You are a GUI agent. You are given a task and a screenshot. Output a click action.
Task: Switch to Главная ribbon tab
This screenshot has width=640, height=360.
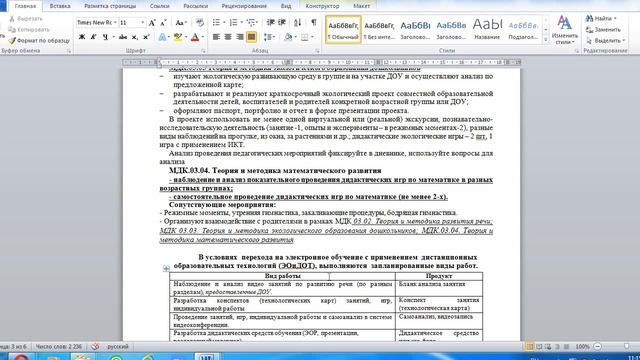pyautogui.click(x=25, y=6)
